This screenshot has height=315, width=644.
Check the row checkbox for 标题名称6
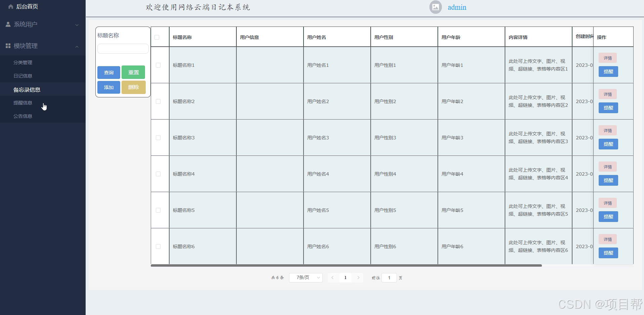tap(158, 246)
